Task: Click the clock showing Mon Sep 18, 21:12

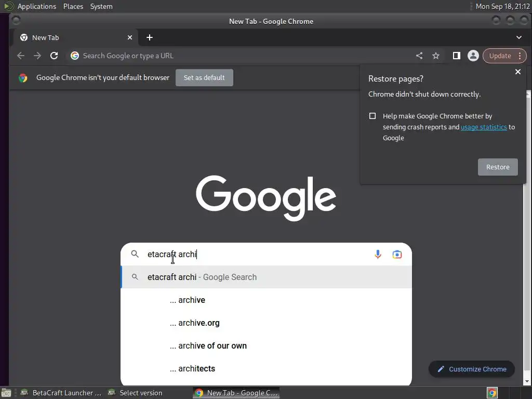Action: click(502, 6)
